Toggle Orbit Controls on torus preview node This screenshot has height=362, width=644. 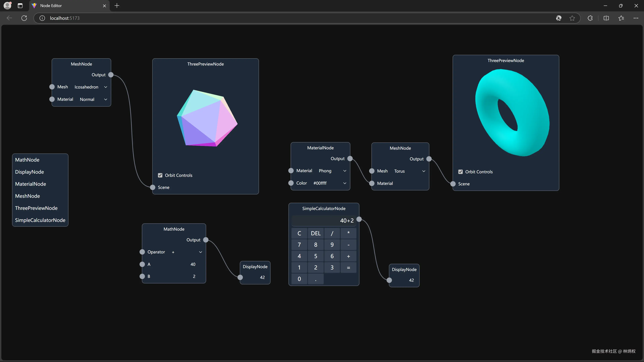tap(461, 172)
